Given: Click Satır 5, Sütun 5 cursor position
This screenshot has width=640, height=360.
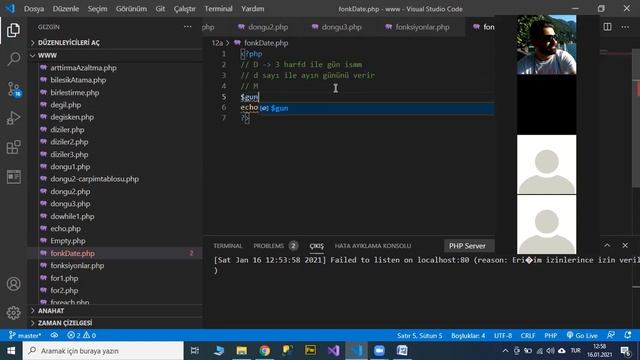Looking at the screenshot, I should pyautogui.click(x=420, y=336).
